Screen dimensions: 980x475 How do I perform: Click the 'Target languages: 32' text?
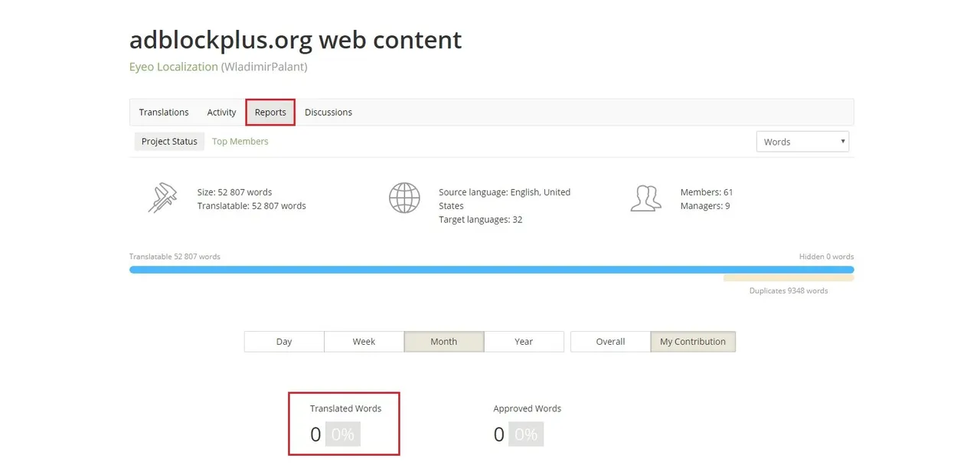click(481, 220)
